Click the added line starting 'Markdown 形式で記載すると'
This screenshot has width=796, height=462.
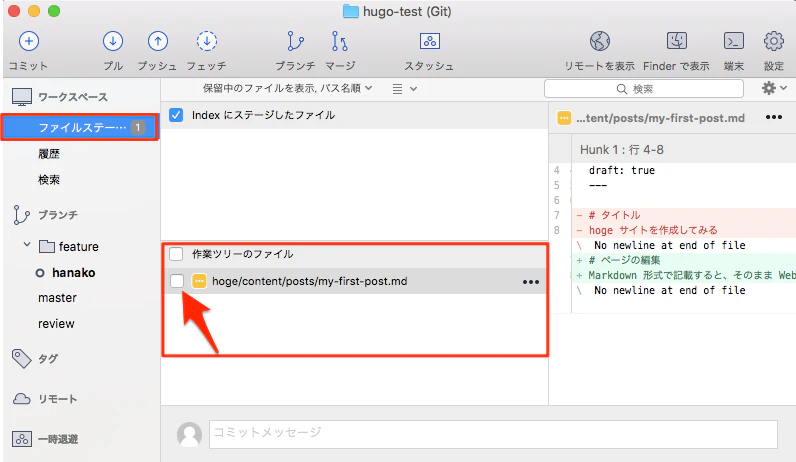[683, 275]
